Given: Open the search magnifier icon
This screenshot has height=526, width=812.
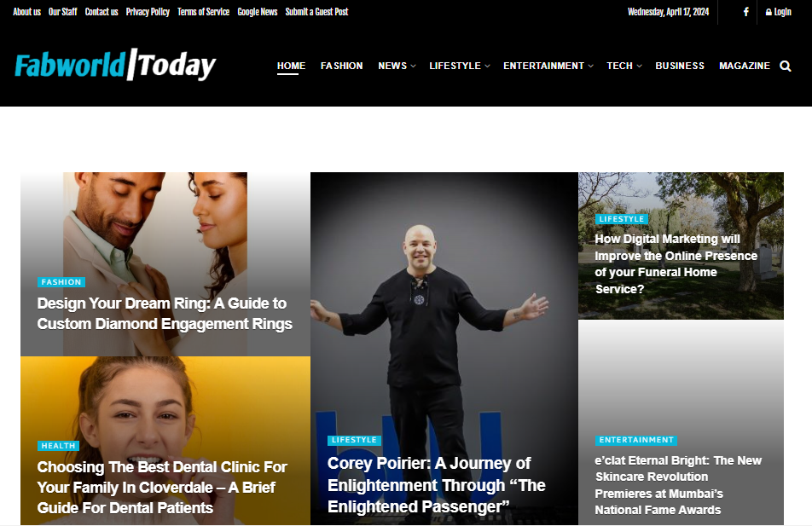Looking at the screenshot, I should click(x=785, y=66).
